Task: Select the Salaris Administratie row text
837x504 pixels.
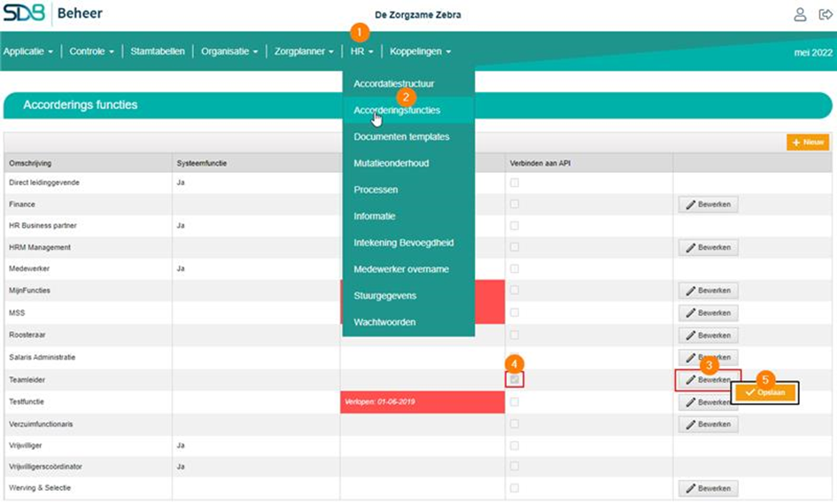Action: tap(43, 357)
